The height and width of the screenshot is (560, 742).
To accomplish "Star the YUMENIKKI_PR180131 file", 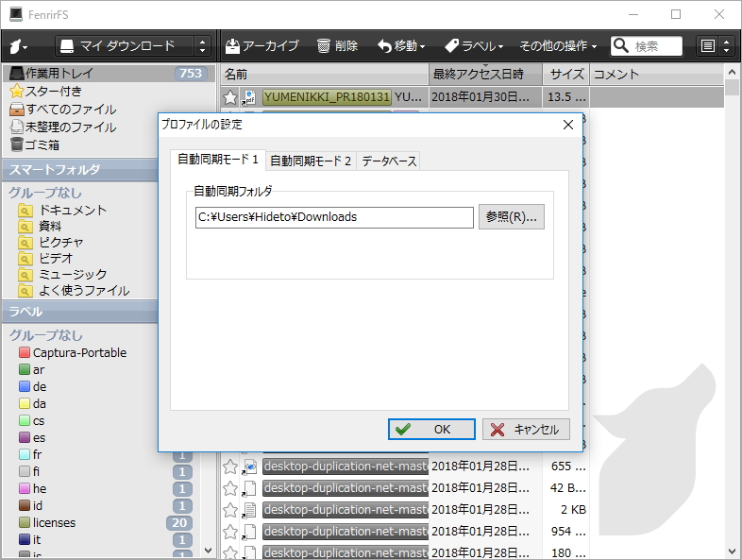I will click(x=230, y=97).
